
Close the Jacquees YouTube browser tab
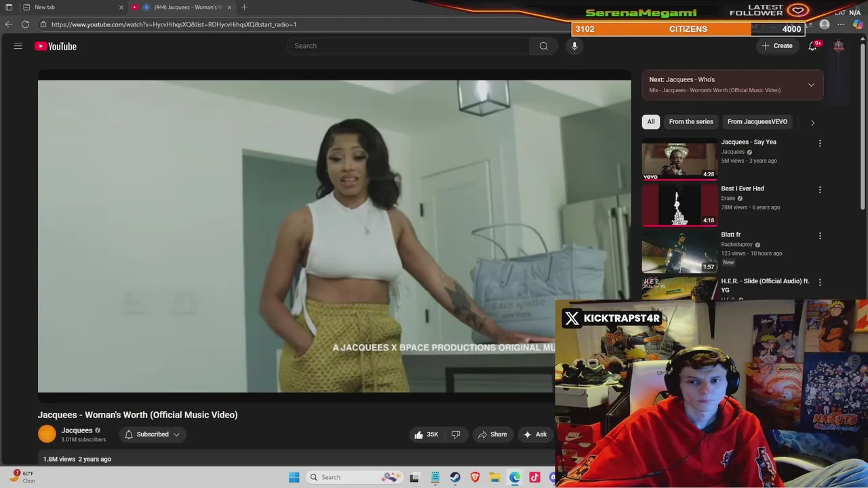(x=229, y=7)
